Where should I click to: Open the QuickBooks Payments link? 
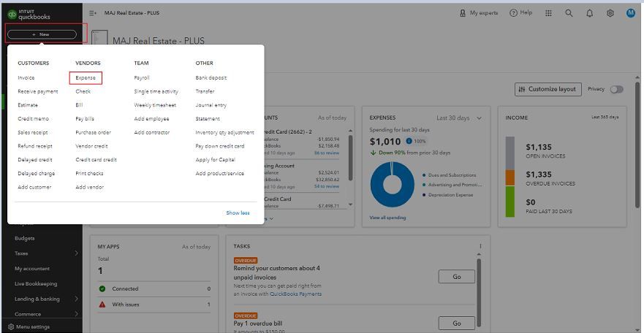tap(296, 294)
